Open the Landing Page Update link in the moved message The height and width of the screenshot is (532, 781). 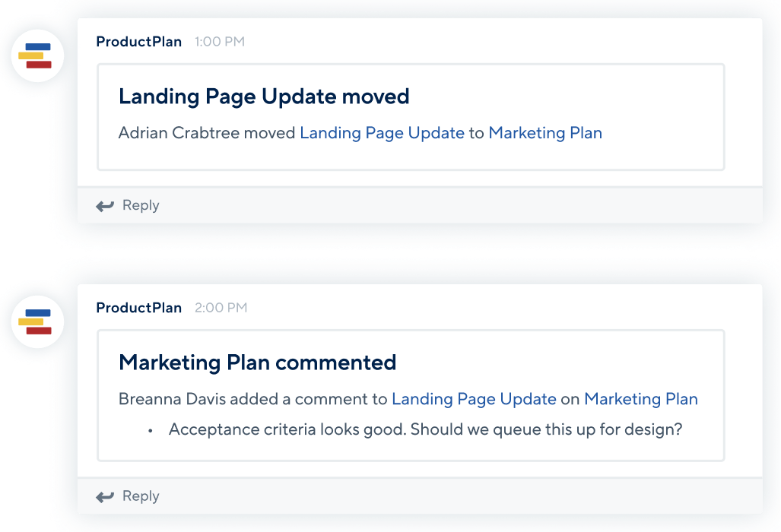click(x=382, y=133)
